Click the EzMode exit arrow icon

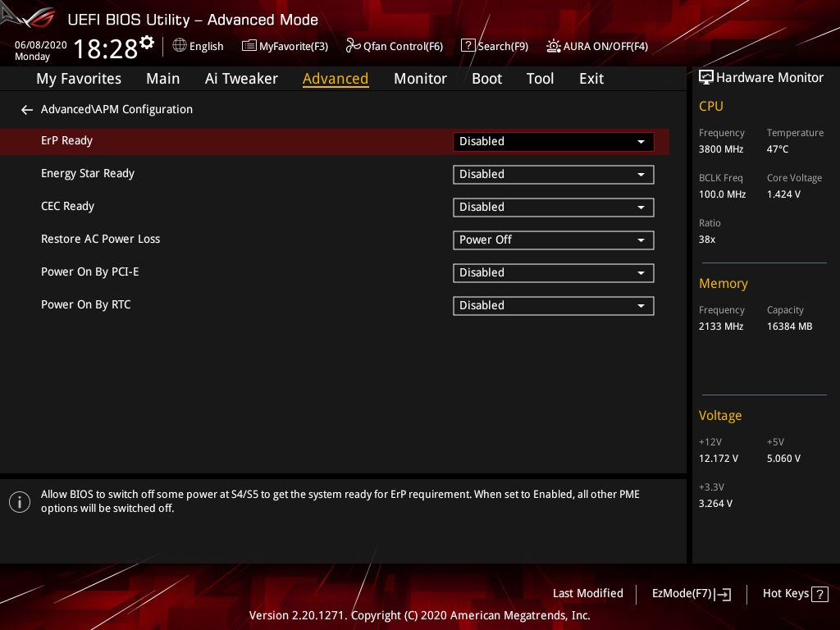pos(723,594)
